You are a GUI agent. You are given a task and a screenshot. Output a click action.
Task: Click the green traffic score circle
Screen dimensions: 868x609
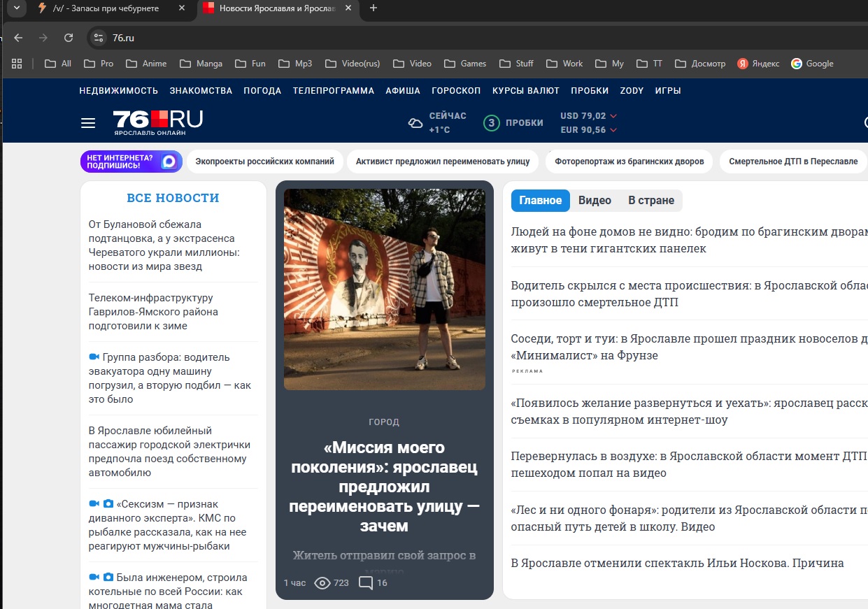(x=492, y=123)
